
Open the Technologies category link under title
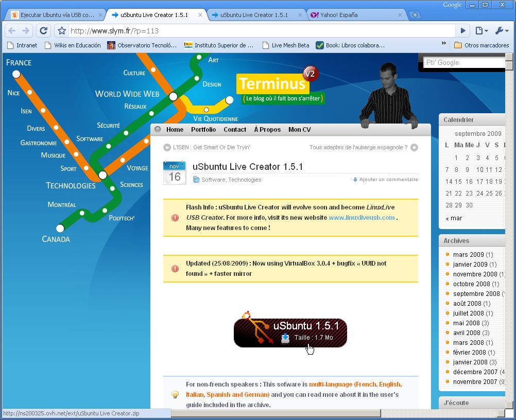click(x=245, y=180)
